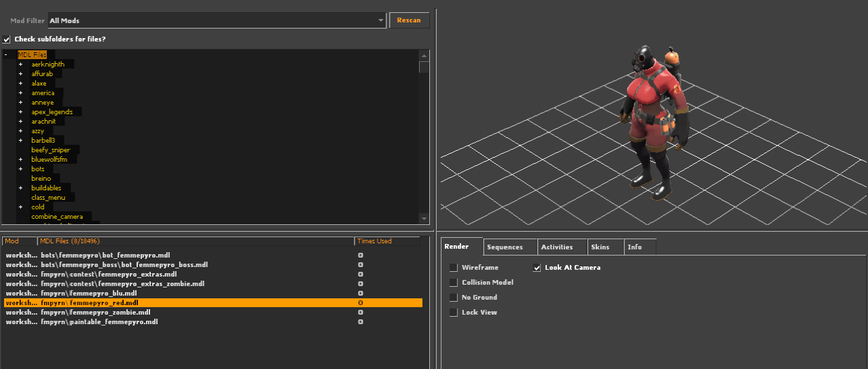Toggle the Lock View checkbox
This screenshot has height=369, width=868.
[x=453, y=313]
